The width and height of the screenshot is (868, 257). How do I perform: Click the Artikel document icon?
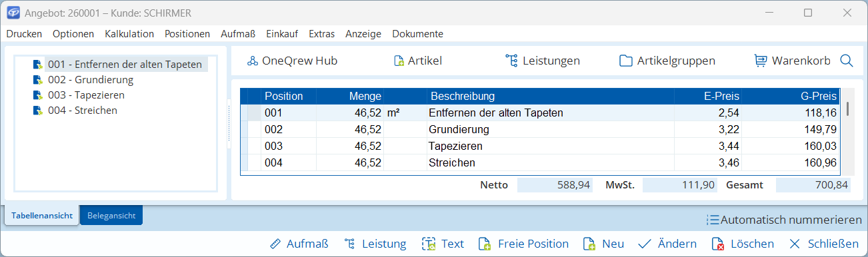(x=399, y=61)
